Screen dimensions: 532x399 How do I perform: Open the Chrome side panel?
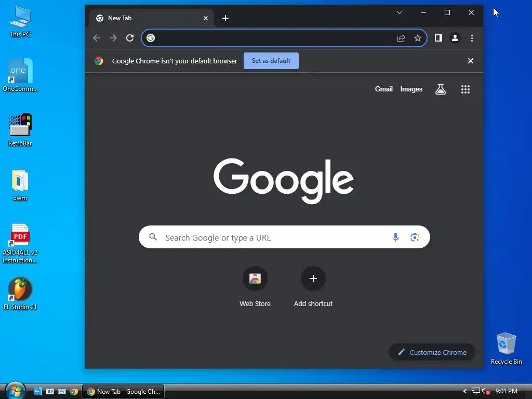tap(438, 38)
